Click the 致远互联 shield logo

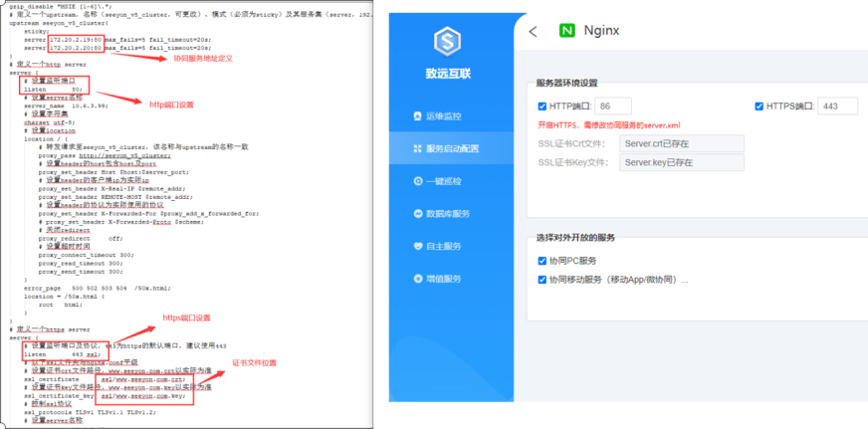[x=448, y=42]
